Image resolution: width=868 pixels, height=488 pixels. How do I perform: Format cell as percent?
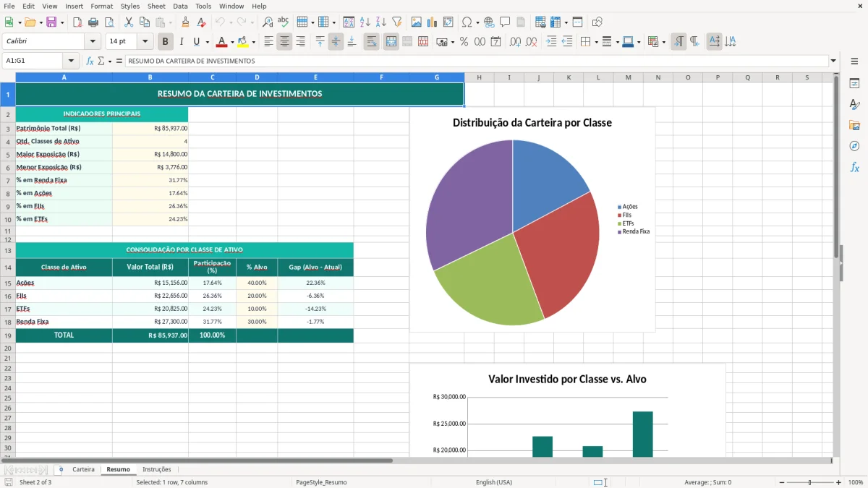coord(464,42)
